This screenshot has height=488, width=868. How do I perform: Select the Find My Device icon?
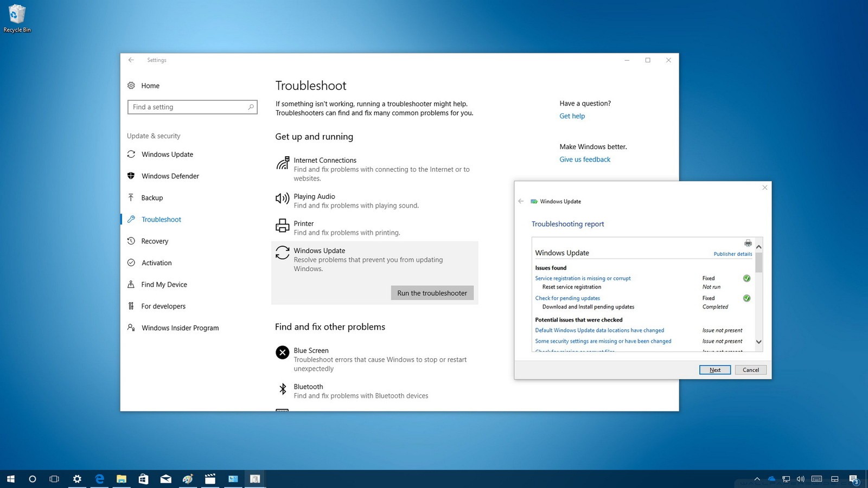click(x=131, y=284)
